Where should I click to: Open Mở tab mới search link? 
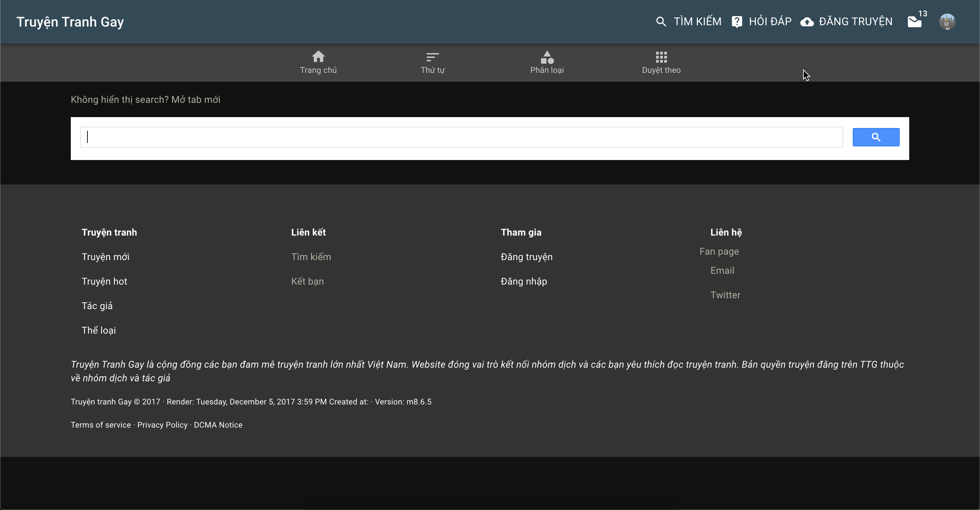click(x=196, y=100)
